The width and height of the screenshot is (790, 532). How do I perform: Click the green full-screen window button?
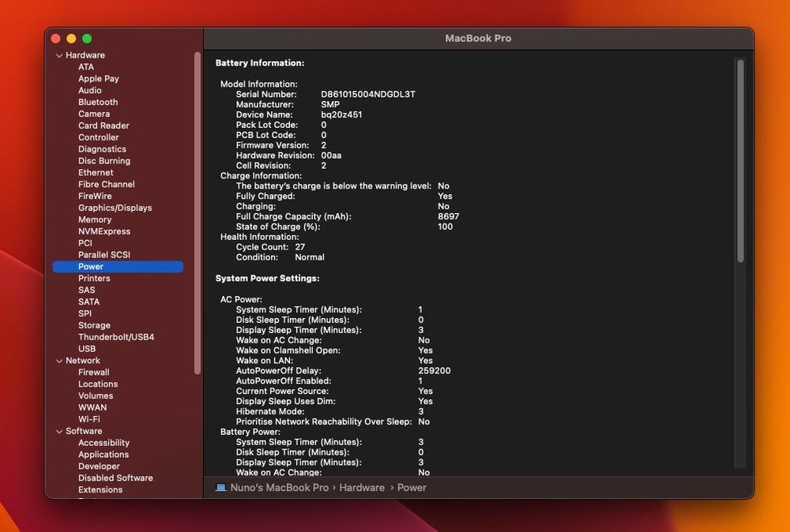click(87, 39)
